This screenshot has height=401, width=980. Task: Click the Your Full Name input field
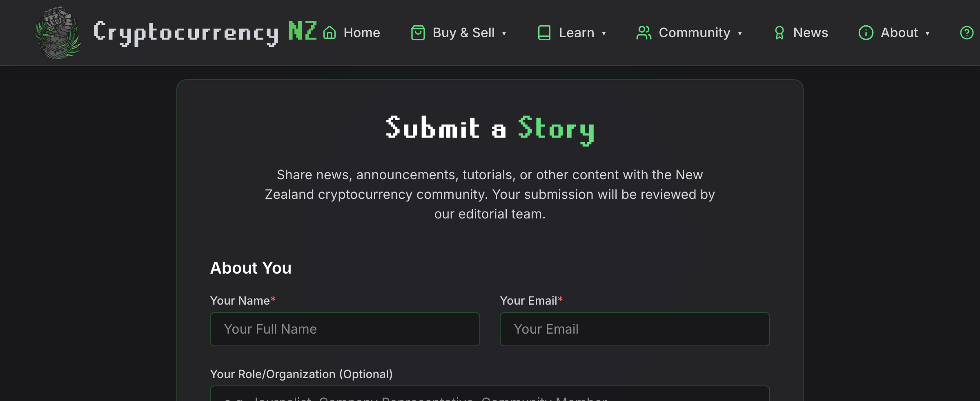[x=345, y=329]
